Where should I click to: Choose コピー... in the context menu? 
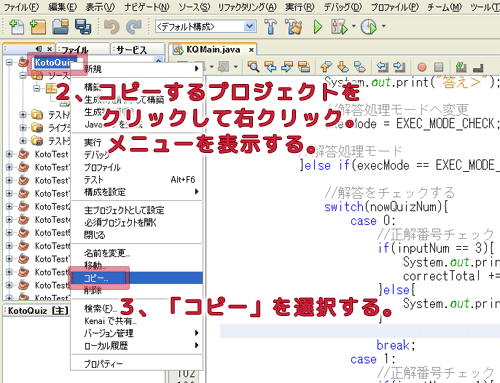(137, 278)
